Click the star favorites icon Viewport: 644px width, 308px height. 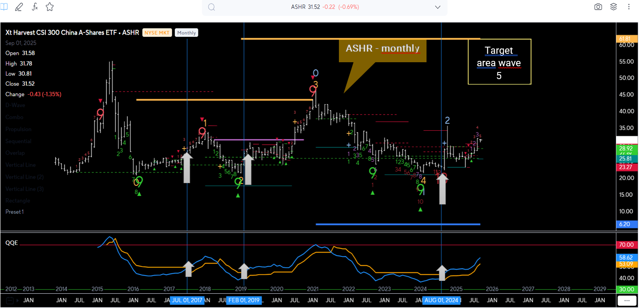click(50, 7)
